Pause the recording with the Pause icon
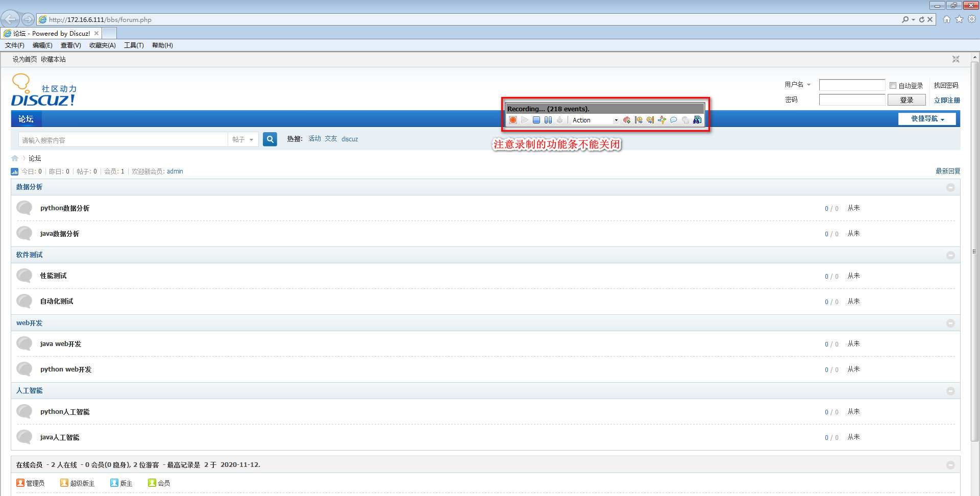The height and width of the screenshot is (496, 980). [548, 120]
